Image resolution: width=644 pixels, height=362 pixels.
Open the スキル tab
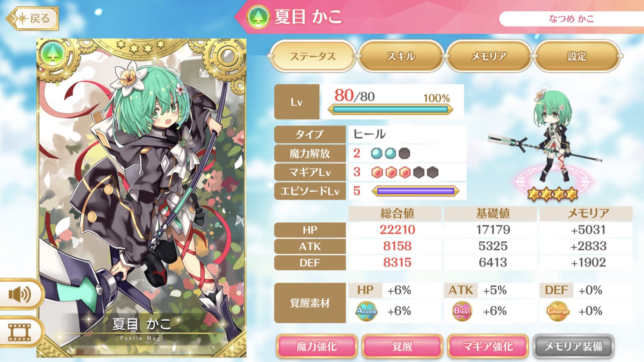coord(401,56)
